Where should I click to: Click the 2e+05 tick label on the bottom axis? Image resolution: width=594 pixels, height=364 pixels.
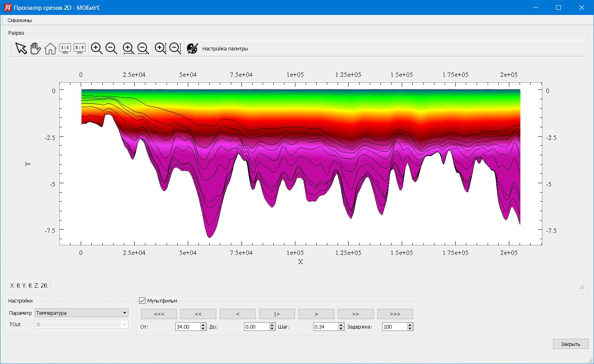pos(509,253)
